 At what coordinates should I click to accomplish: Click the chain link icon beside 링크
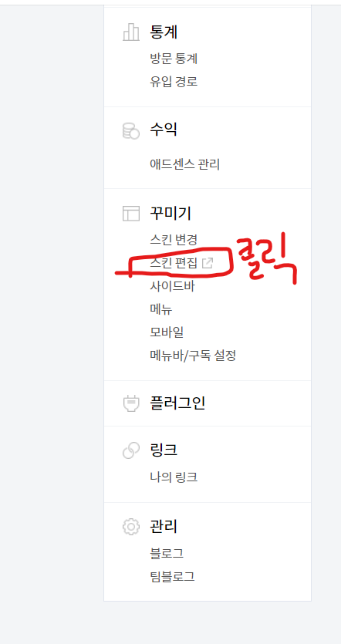click(x=131, y=450)
